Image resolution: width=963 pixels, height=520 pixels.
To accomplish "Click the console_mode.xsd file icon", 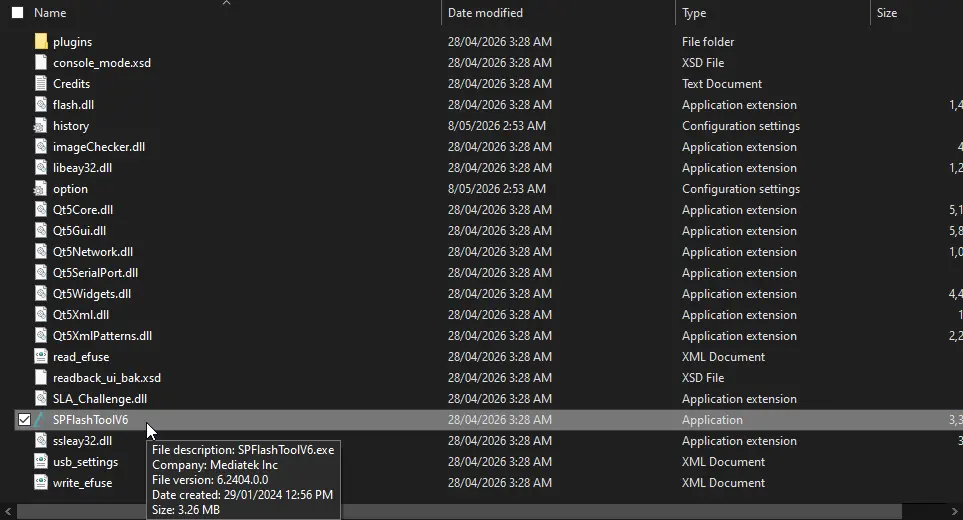I will pos(41,63).
